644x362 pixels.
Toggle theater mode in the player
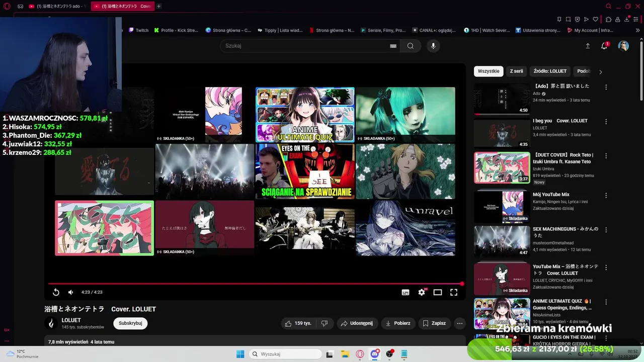[438, 292]
